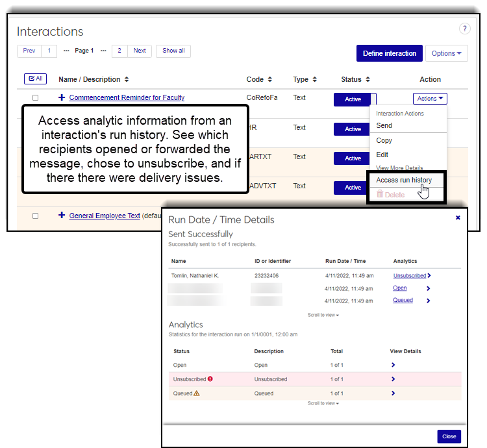
Task: Expand General Employee Text plus icon
Action: pos(62,216)
